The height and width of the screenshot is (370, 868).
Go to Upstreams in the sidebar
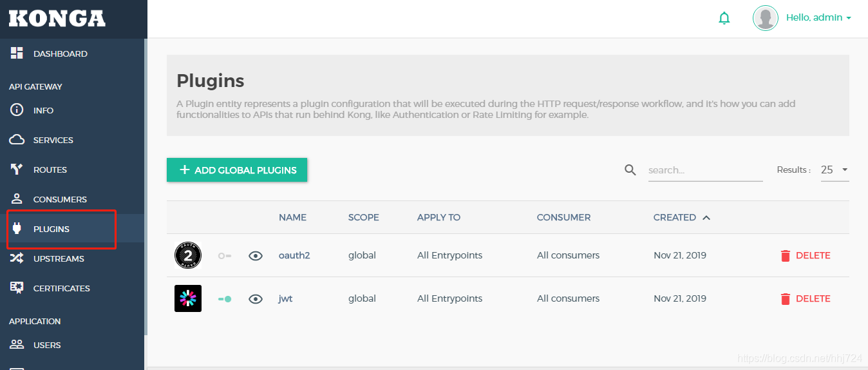pyautogui.click(x=58, y=258)
